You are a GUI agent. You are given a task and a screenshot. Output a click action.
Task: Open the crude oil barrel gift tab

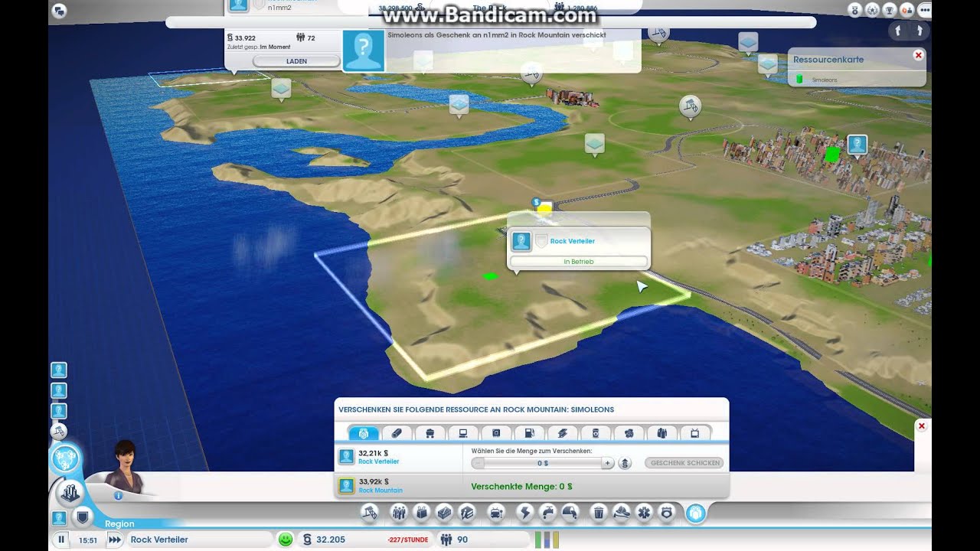(596, 433)
